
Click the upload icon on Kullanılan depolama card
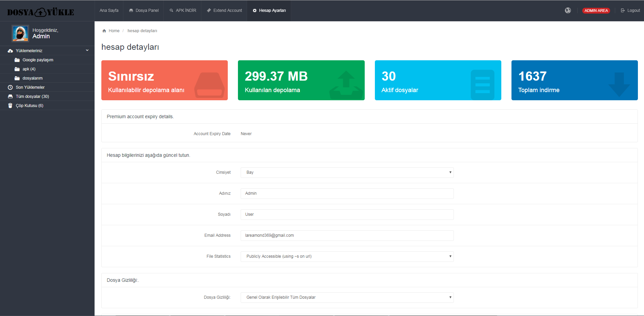click(346, 85)
